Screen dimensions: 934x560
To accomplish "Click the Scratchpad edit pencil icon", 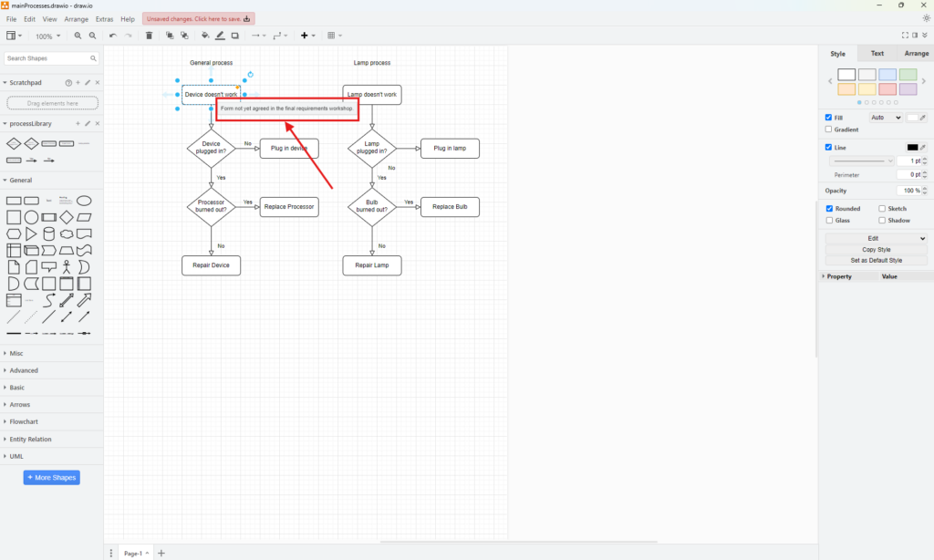I will (88, 83).
